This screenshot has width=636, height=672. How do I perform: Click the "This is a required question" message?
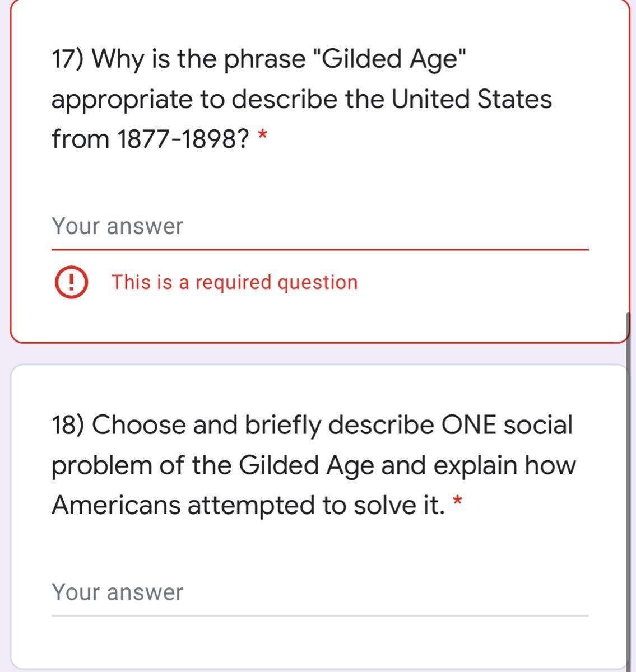(234, 282)
